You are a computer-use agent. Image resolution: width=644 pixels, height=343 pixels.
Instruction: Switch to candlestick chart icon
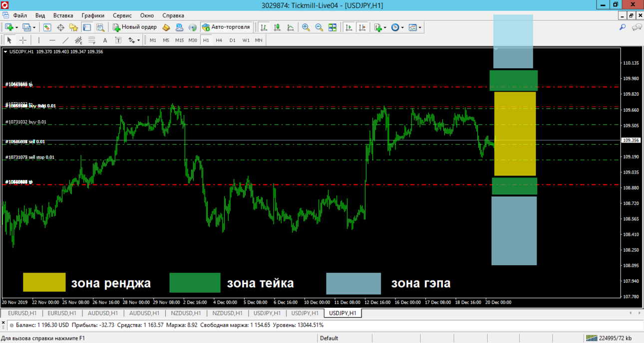point(277,27)
